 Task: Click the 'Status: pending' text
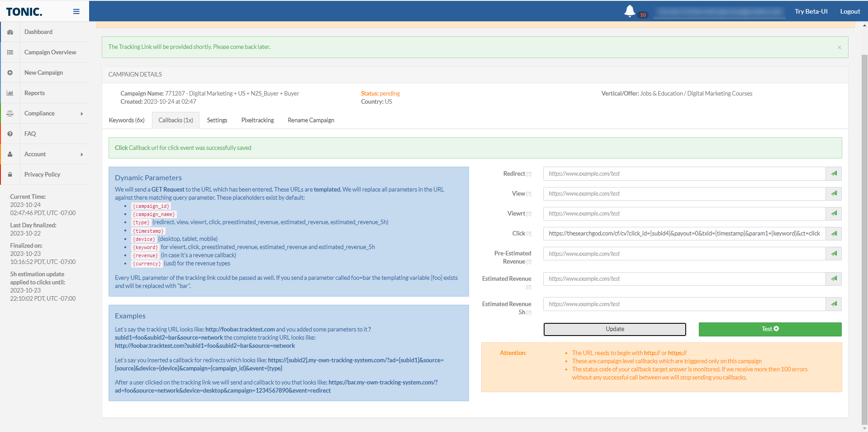point(380,93)
